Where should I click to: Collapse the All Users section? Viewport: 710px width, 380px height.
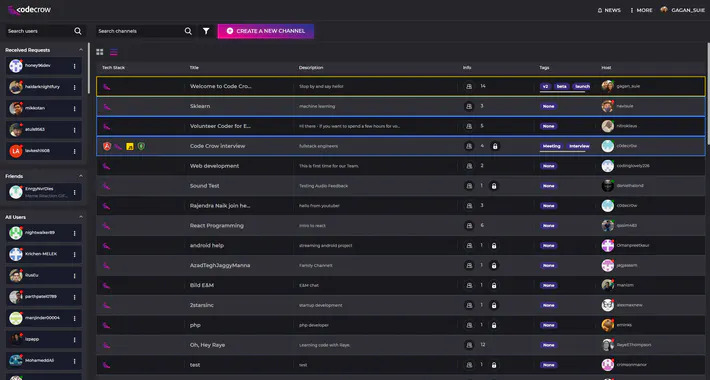pyautogui.click(x=81, y=217)
